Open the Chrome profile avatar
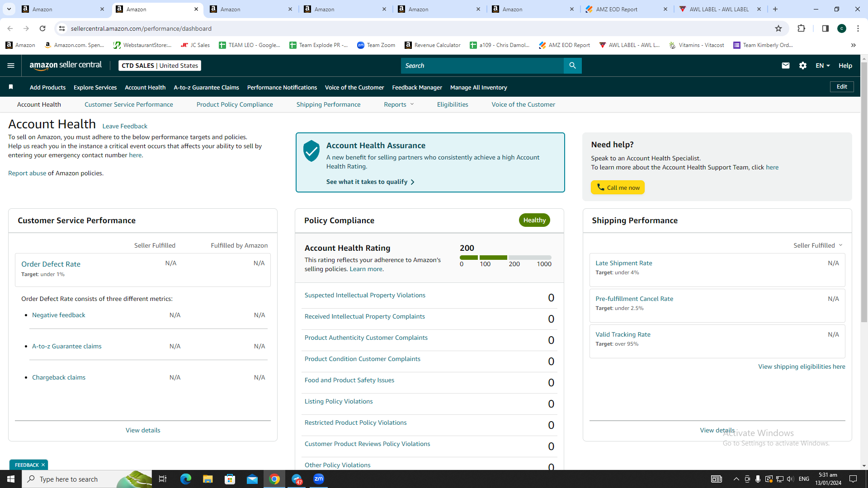The width and height of the screenshot is (868, 488). pyautogui.click(x=842, y=28)
